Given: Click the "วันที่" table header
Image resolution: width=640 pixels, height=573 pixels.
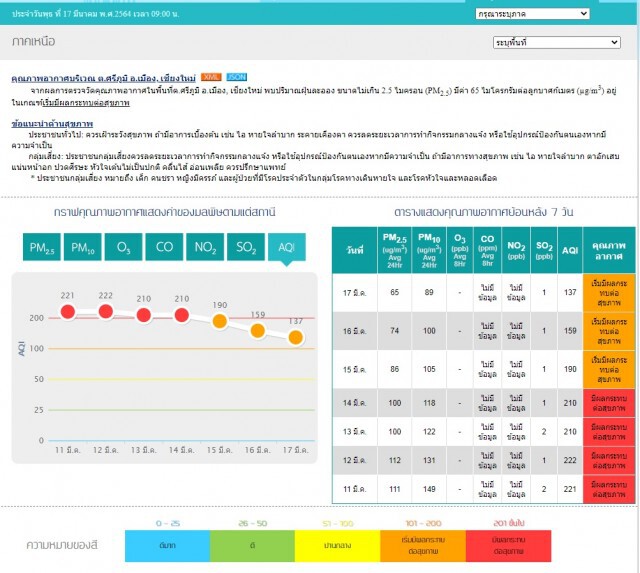Looking at the screenshot, I should pyautogui.click(x=354, y=250).
